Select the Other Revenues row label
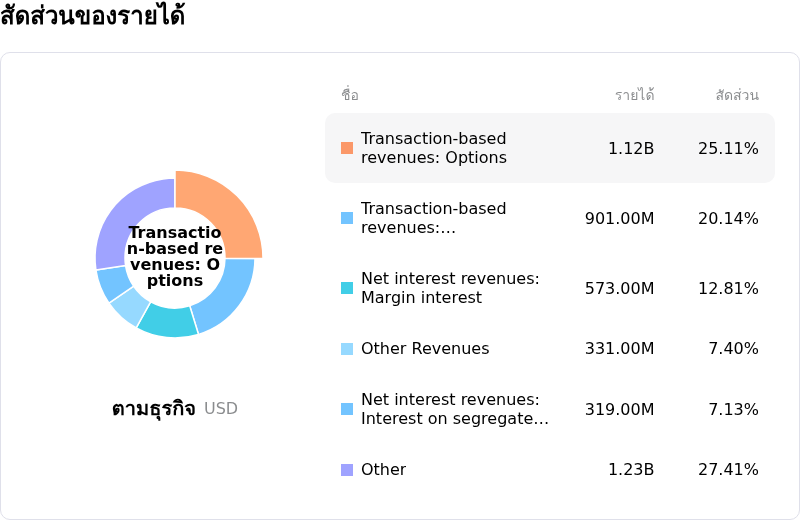This screenshot has height=520, width=800. [425, 349]
